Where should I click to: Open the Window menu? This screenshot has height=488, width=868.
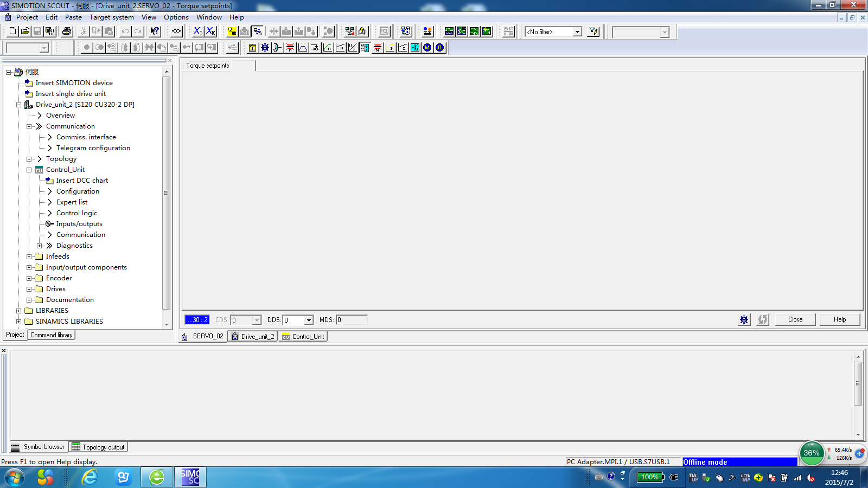pyautogui.click(x=209, y=17)
